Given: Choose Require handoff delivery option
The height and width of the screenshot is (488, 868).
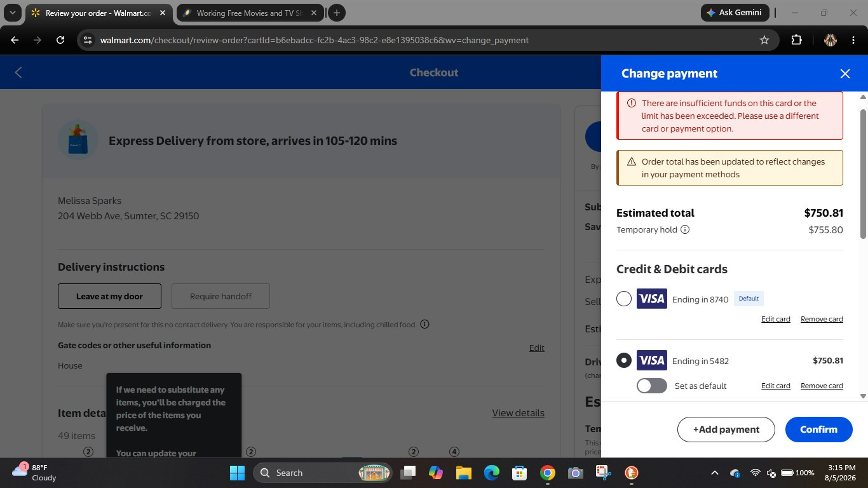Looking at the screenshot, I should 220,296.
